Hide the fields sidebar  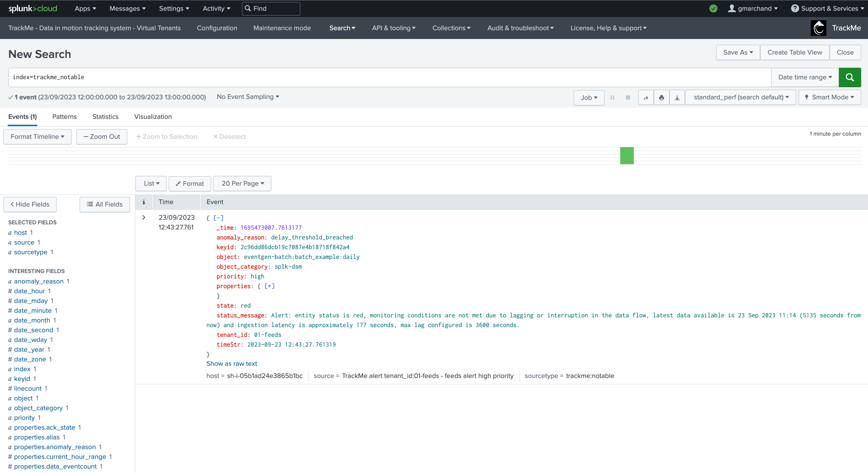coord(30,204)
